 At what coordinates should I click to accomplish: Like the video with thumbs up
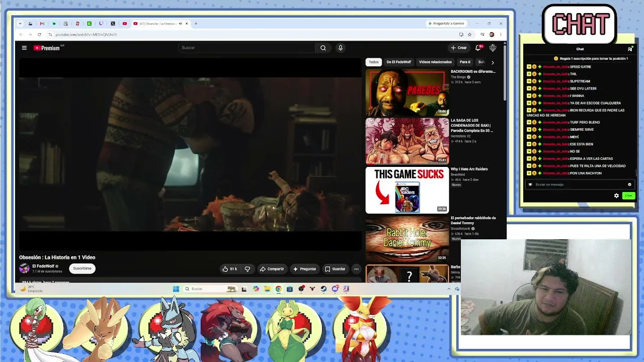point(230,269)
